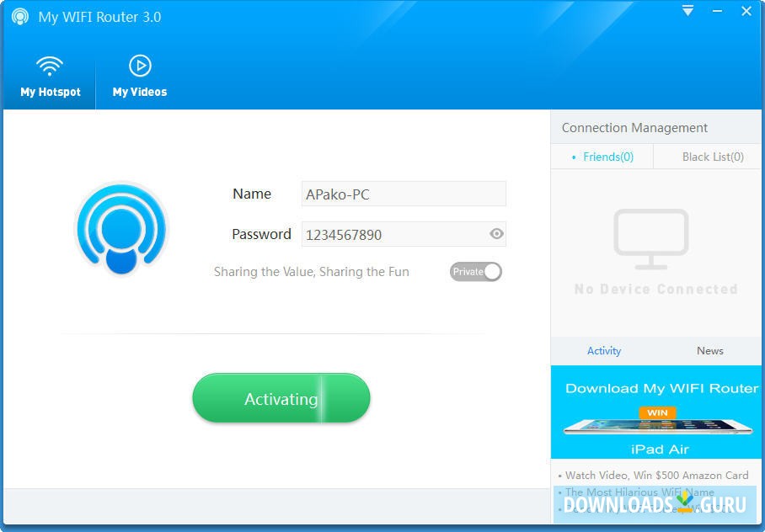The height and width of the screenshot is (532, 765).
Task: Reveal the password using the eye icon
Action: pyautogui.click(x=495, y=234)
